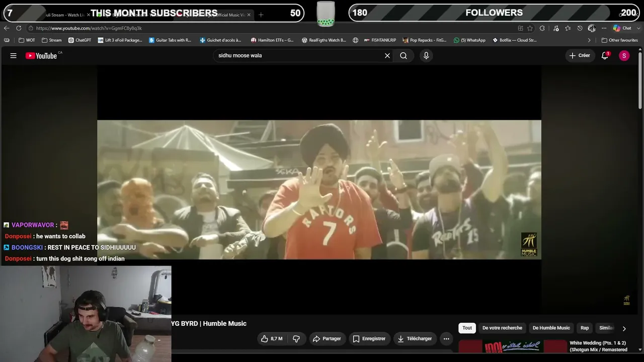Image resolution: width=644 pixels, height=362 pixels.
Task: Open the Pop Repacks bookmark
Action: pyautogui.click(x=425, y=40)
